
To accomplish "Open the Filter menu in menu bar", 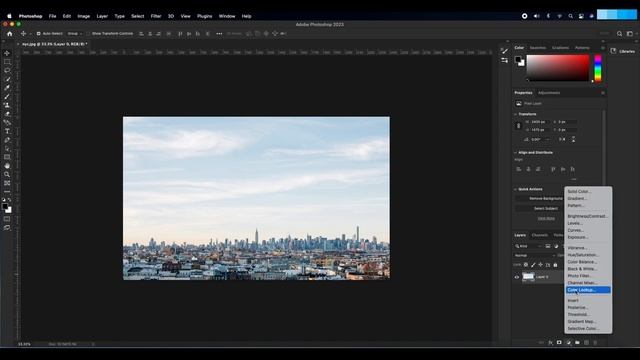I will click(156, 16).
